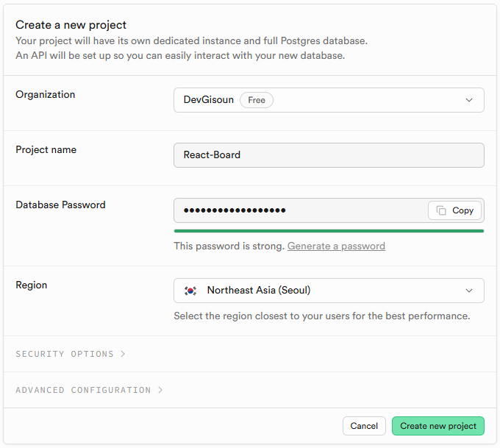This screenshot has width=500, height=448.
Task: Open the DevGisoun organization dropdown
Action: point(329,100)
